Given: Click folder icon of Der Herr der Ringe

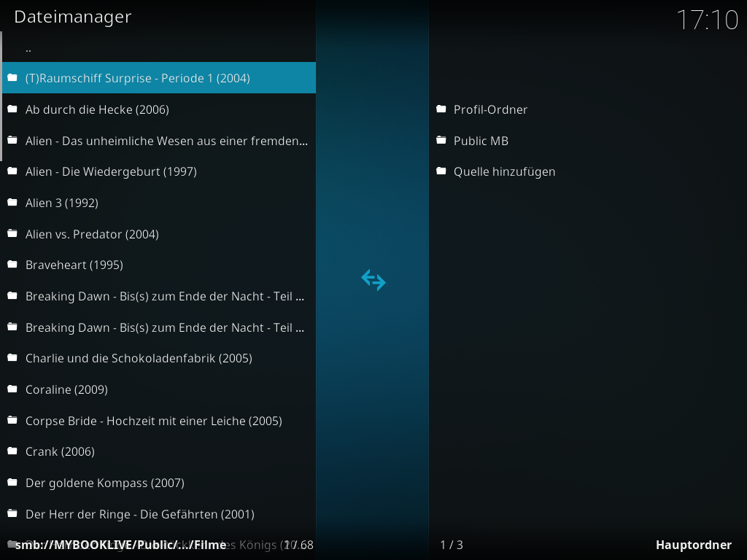Looking at the screenshot, I should [12, 514].
